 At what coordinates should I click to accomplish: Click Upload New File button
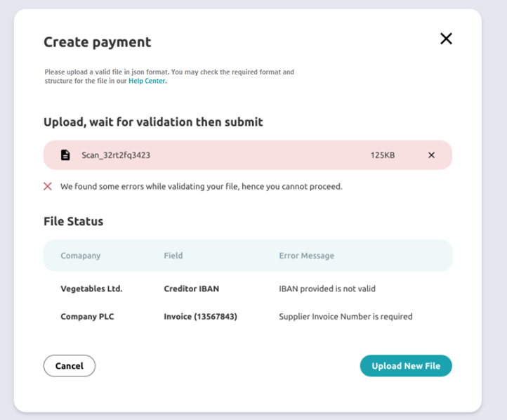click(406, 366)
